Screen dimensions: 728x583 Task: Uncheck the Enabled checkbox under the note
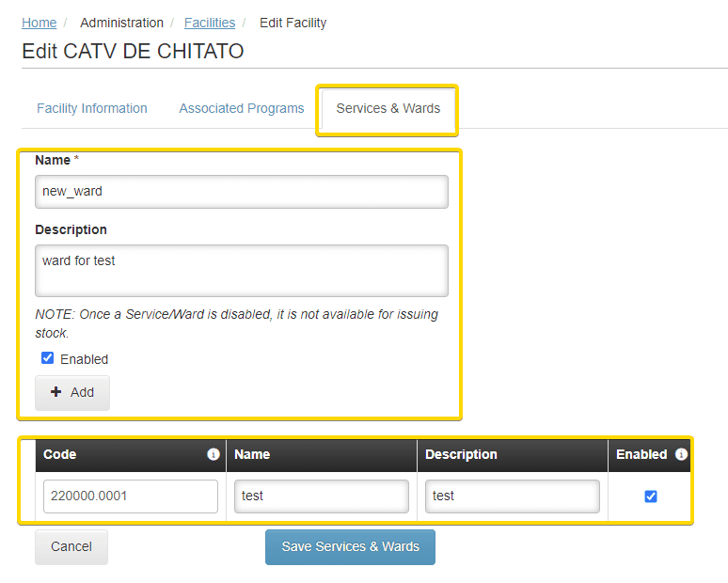pyautogui.click(x=47, y=358)
